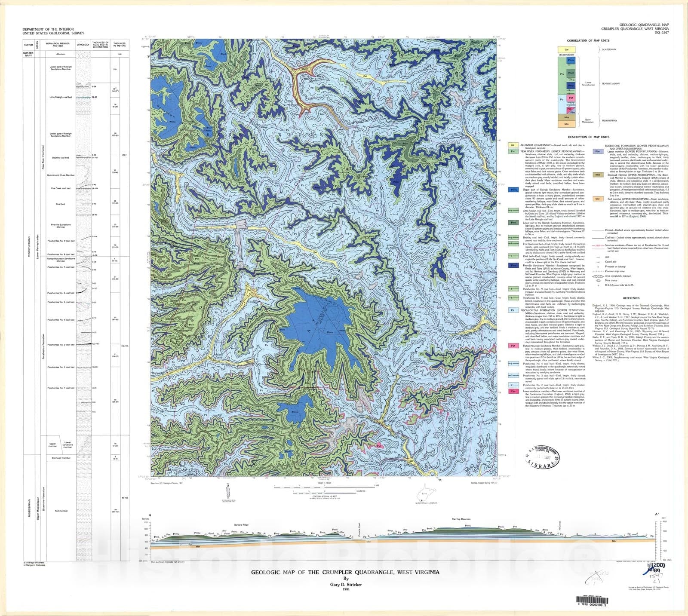Viewport: 688px width, 616px height.
Task: Click the yellow Qal swatch in the correlation chart
Action: tap(566, 50)
